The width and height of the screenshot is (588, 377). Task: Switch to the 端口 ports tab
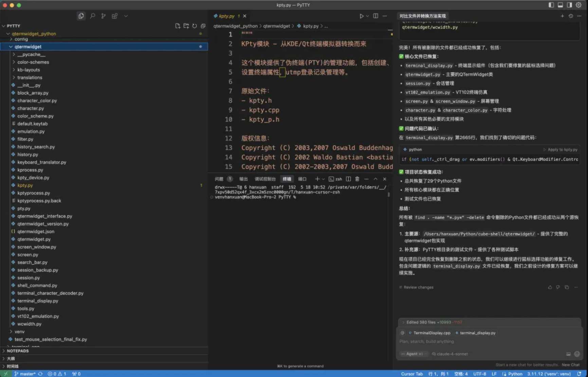click(302, 179)
